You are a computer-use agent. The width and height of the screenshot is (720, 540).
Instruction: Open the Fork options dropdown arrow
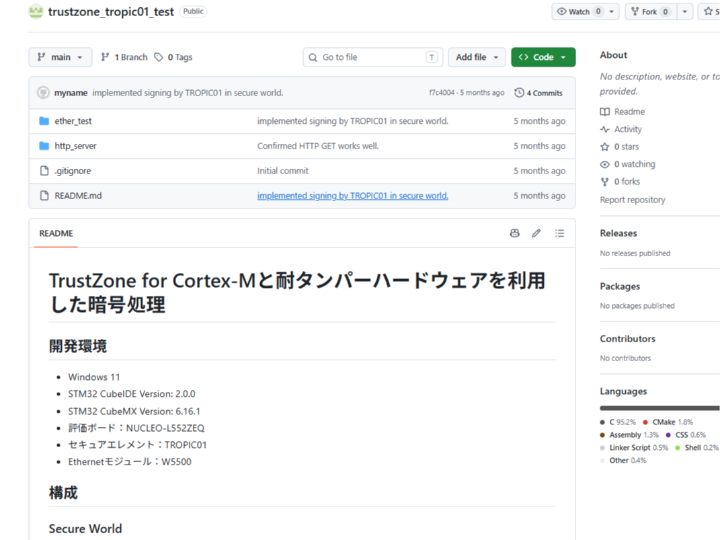point(685,11)
